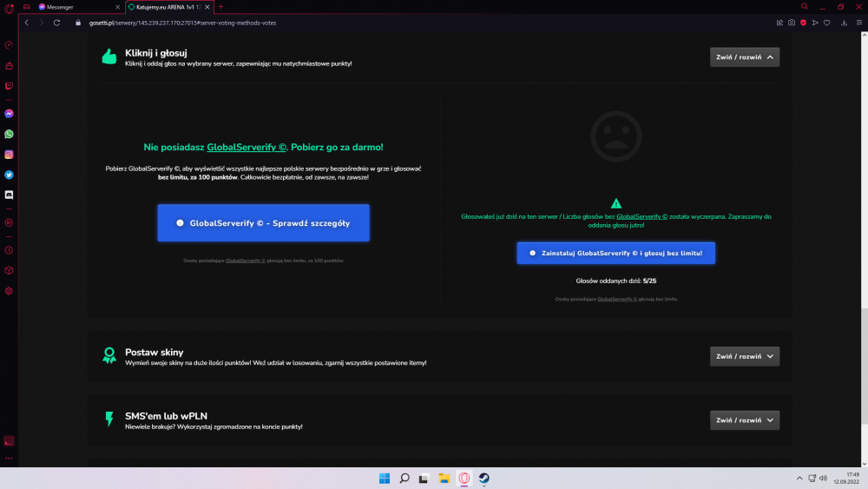Click the 'Kliknij i głosuj' heading
This screenshot has height=489, width=868.
[156, 53]
